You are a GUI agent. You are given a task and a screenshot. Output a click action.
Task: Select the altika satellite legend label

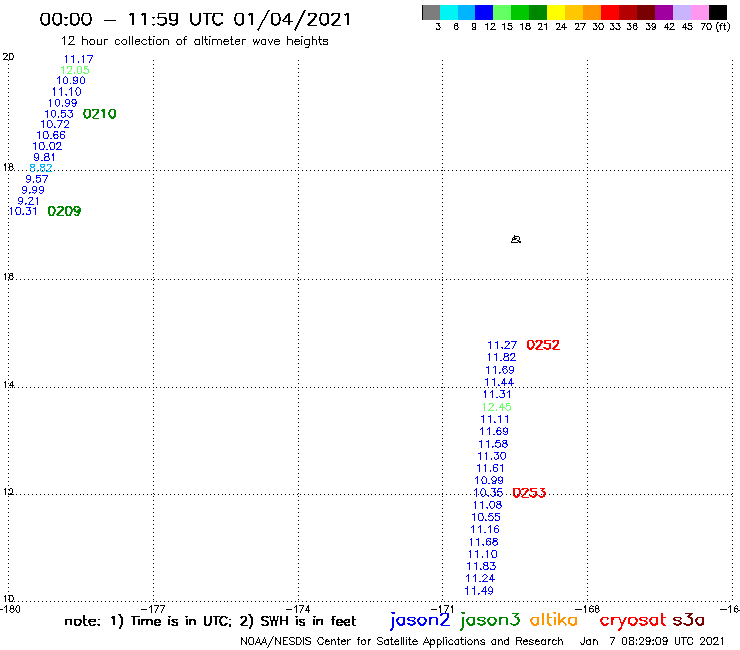(x=553, y=620)
